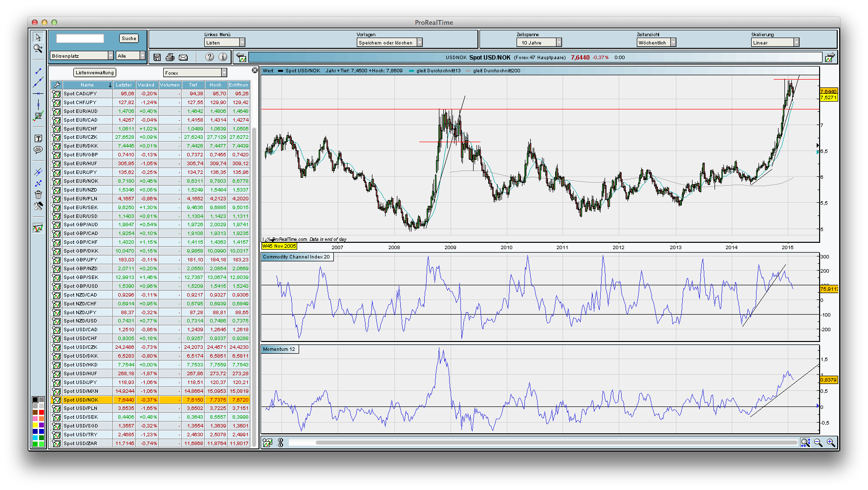Click the trash can delete icon
This screenshot has width=868, height=490.
[38, 194]
